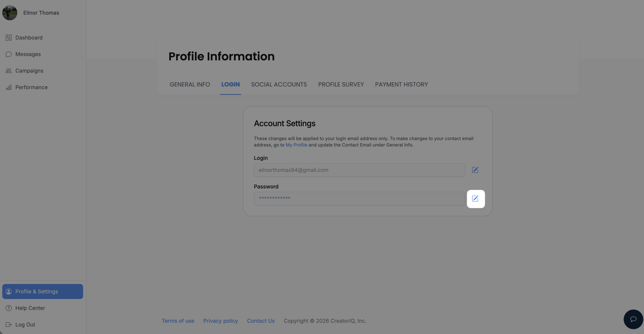The height and width of the screenshot is (334, 644).
Task: Click the edit icon next to Password field
Action: [x=475, y=199]
